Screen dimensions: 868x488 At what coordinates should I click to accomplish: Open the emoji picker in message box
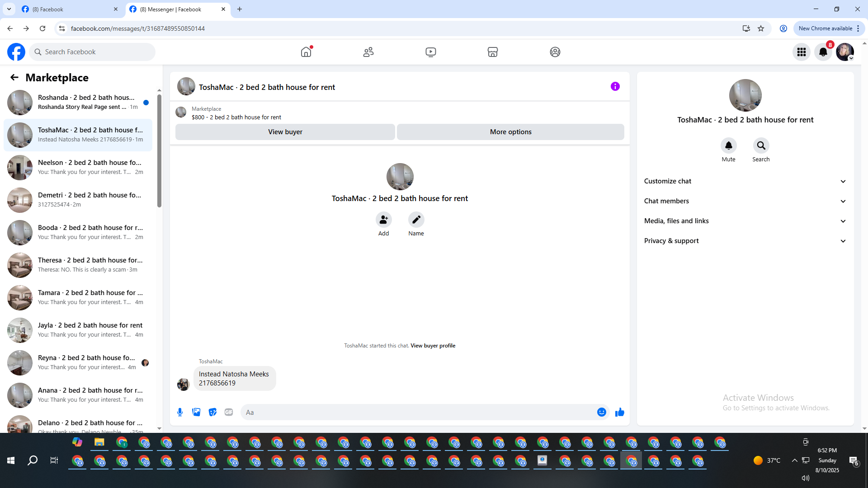(601, 412)
